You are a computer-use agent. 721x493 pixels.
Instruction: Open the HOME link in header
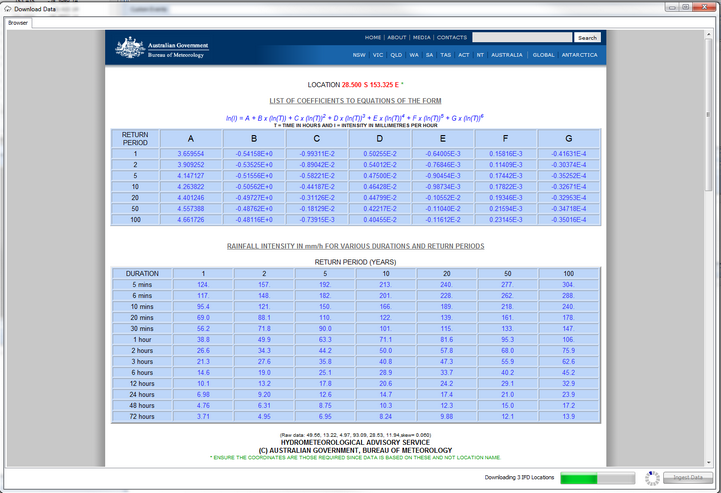pos(373,38)
